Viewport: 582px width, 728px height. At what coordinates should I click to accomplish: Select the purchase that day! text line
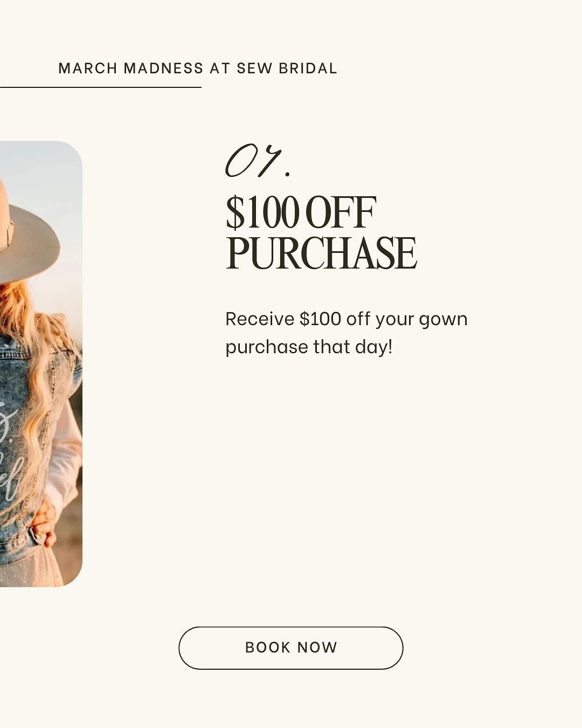point(309,347)
